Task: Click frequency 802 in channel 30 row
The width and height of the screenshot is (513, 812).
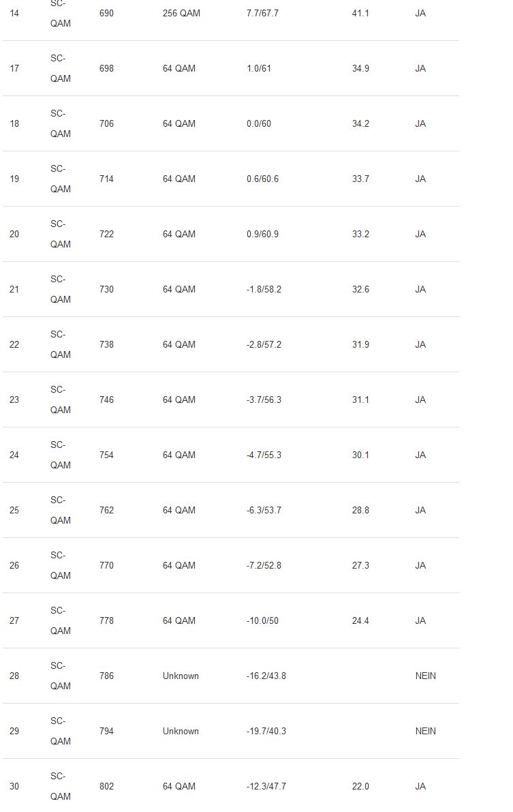Action: point(106,786)
